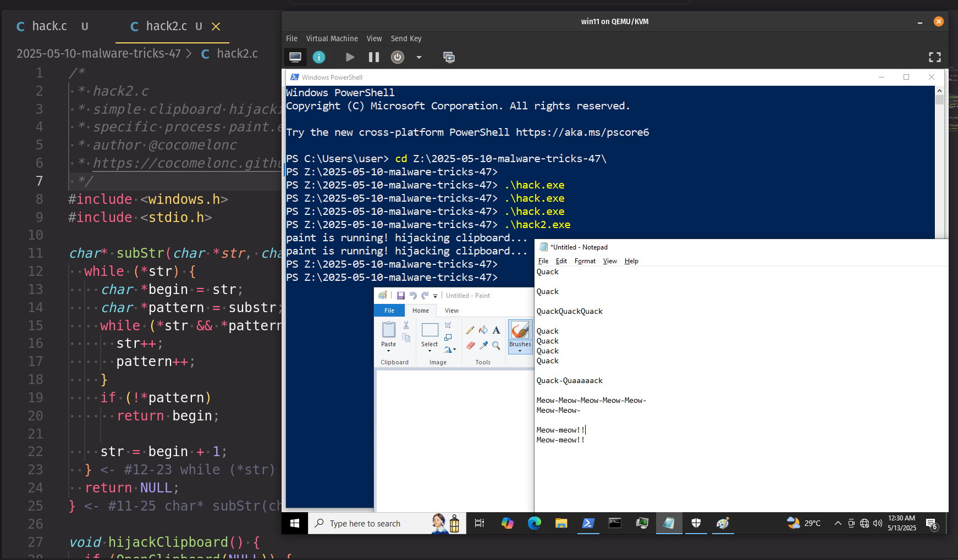
Task: Show virtual hardware details info icon
Action: pos(319,57)
